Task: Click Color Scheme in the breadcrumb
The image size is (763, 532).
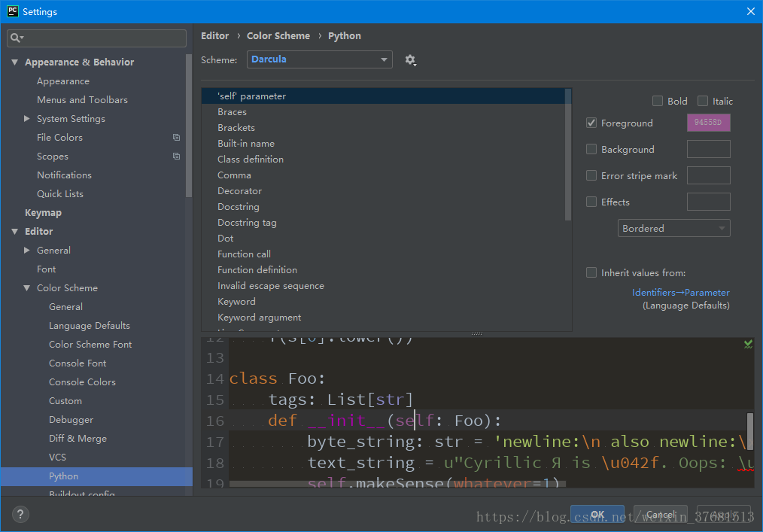Action: pos(278,35)
